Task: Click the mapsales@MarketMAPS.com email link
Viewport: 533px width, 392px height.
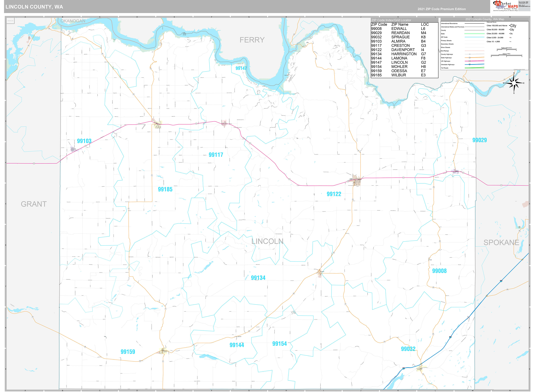Action: [x=524, y=6]
